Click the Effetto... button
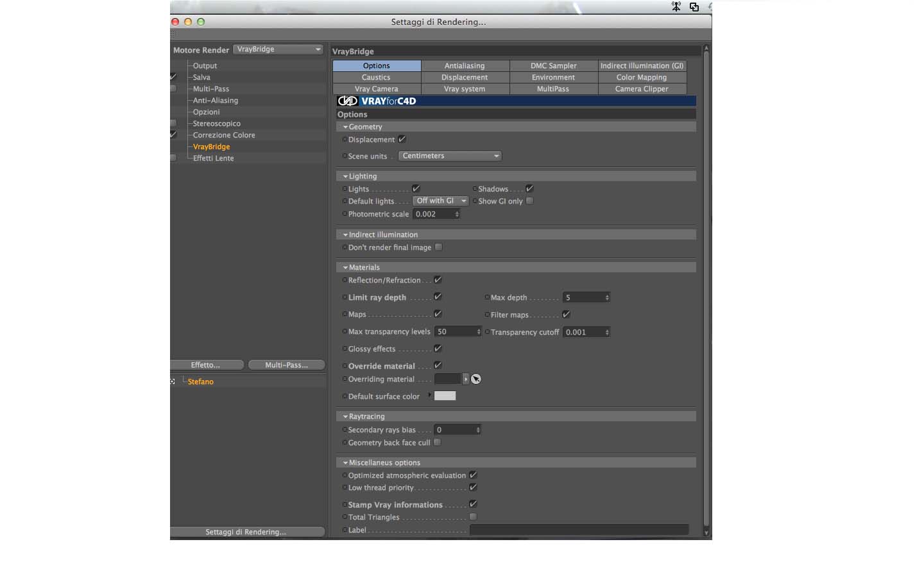This screenshot has height=578, width=924. pyautogui.click(x=207, y=365)
